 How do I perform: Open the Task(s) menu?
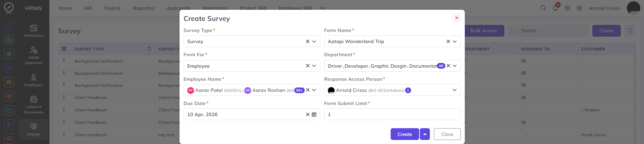(x=112, y=8)
